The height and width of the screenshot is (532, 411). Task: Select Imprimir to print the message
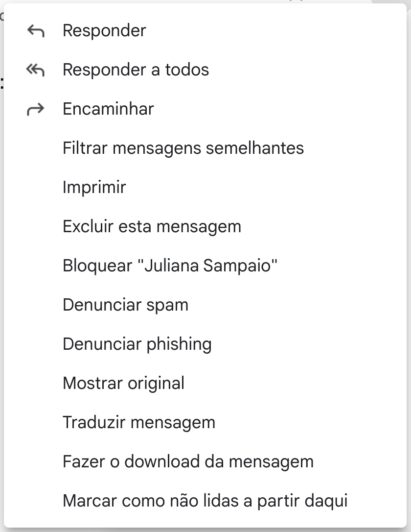93,187
